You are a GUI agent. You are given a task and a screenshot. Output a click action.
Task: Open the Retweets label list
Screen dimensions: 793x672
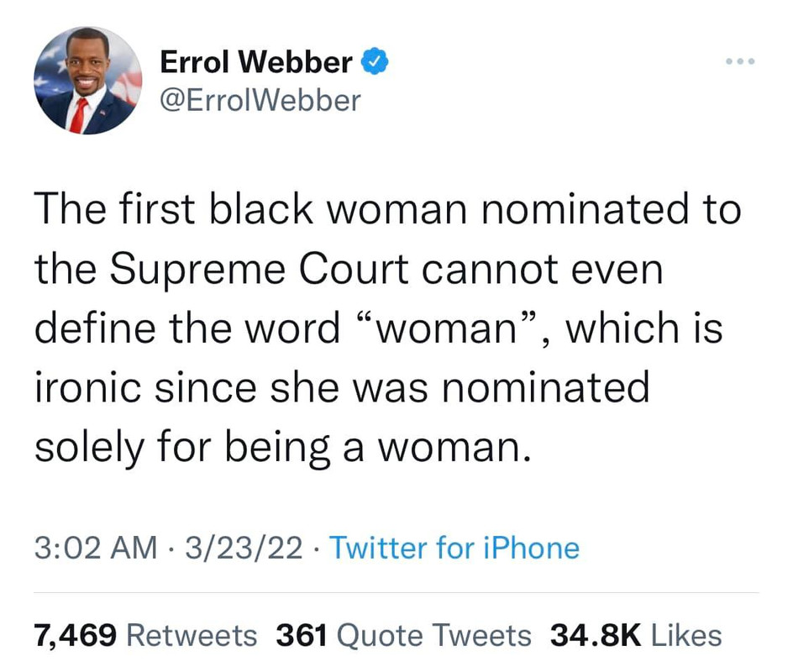click(x=192, y=636)
